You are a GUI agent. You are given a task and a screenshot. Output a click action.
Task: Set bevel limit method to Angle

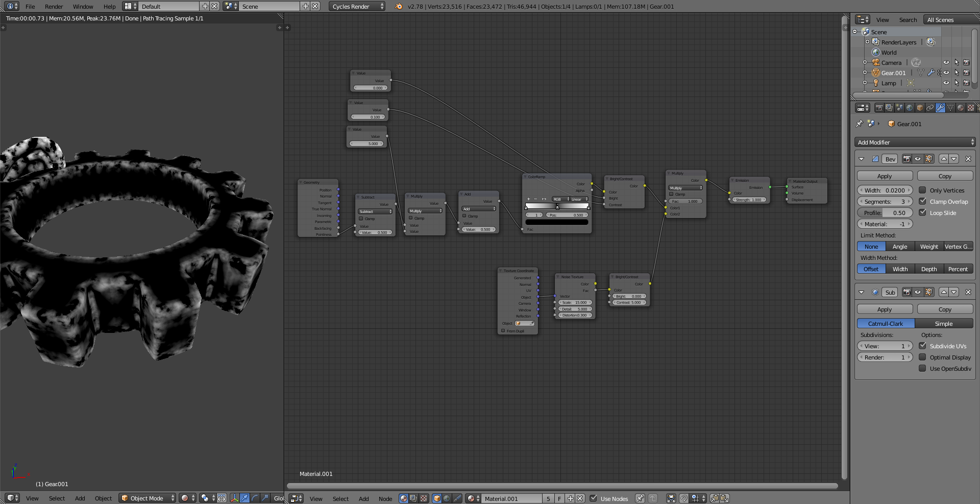pos(900,246)
